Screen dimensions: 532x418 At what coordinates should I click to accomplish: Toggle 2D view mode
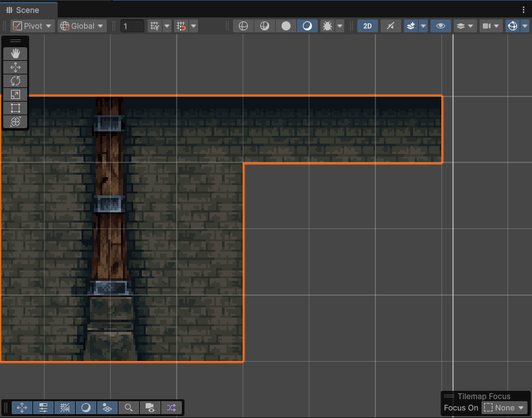point(368,26)
